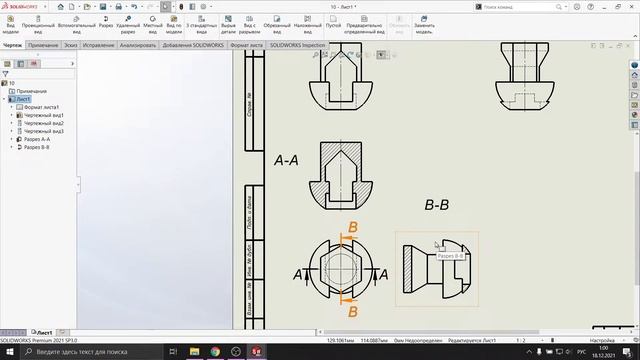
Task: Open Chrome from the taskbar
Action: 215,351
